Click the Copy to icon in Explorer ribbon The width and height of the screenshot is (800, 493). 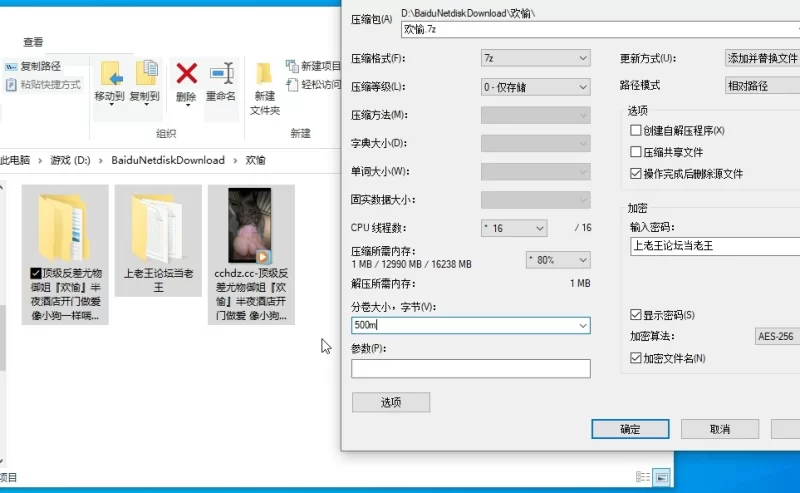tap(146, 73)
